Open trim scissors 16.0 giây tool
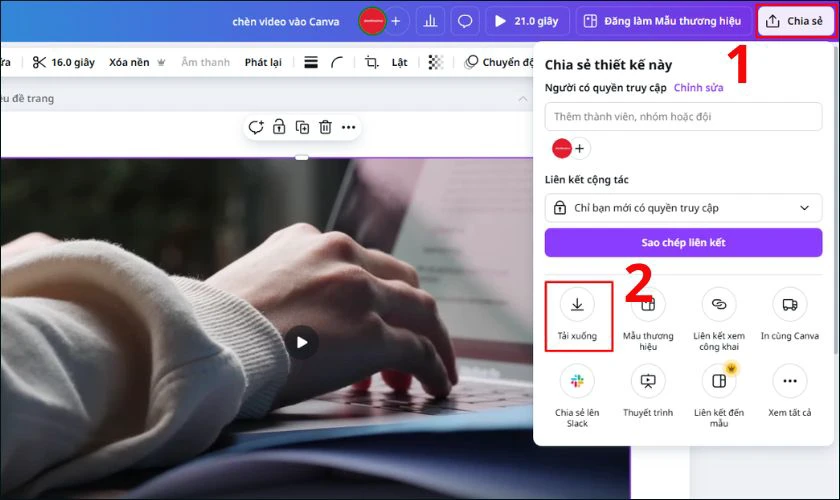 (64, 62)
